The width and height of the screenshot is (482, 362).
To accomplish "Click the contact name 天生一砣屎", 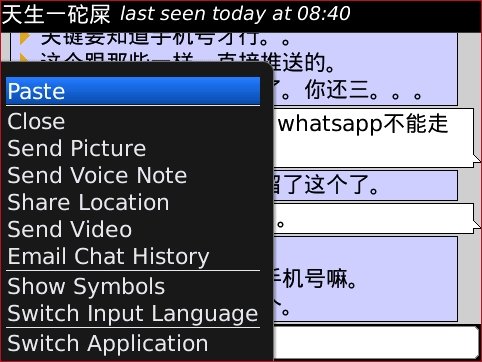I will tap(56, 14).
